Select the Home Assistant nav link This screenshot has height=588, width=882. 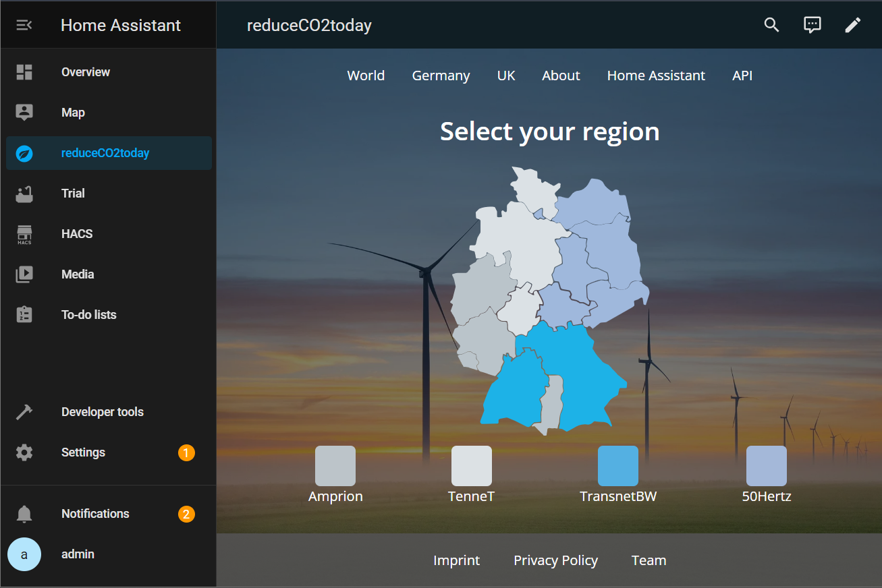(656, 76)
